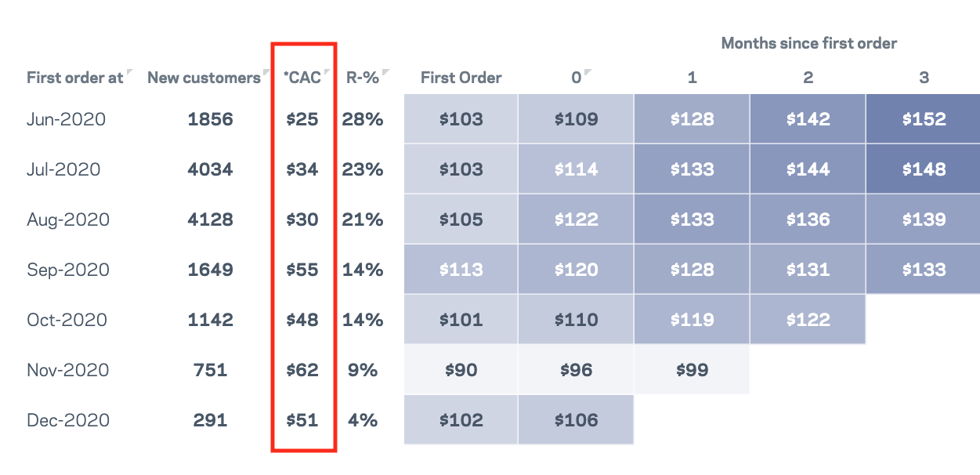The image size is (980, 475).
Task: Click the $90 First Order cell for Nov-2020
Action: [x=461, y=370]
